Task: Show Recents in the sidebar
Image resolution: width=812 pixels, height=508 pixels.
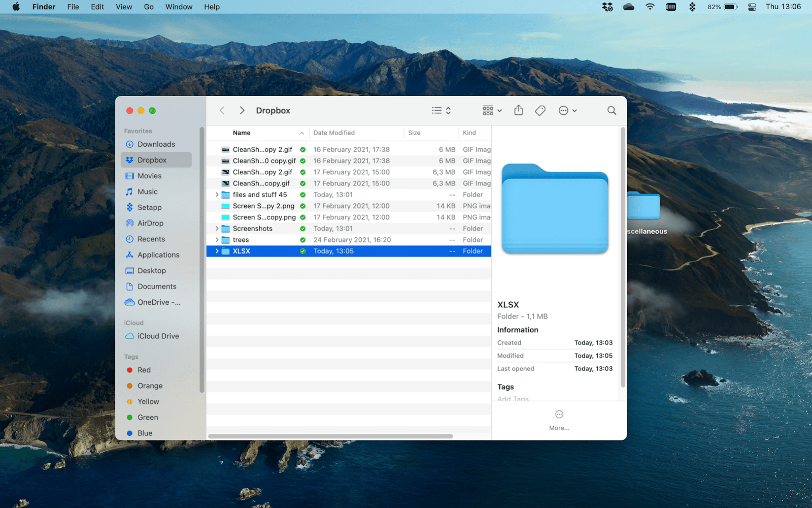Action: click(156, 239)
